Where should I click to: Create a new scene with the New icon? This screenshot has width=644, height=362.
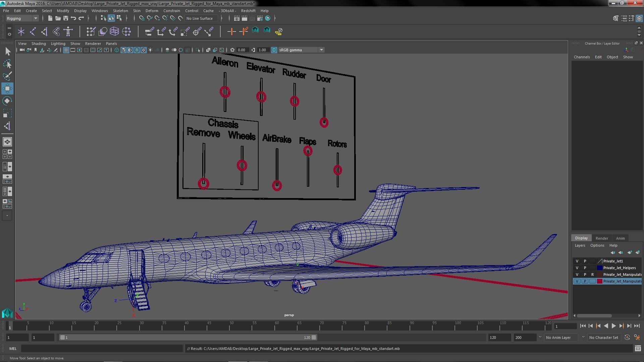pos(50,18)
